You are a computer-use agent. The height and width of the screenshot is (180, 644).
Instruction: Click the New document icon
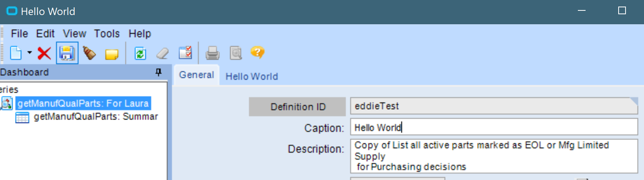pos(16,53)
